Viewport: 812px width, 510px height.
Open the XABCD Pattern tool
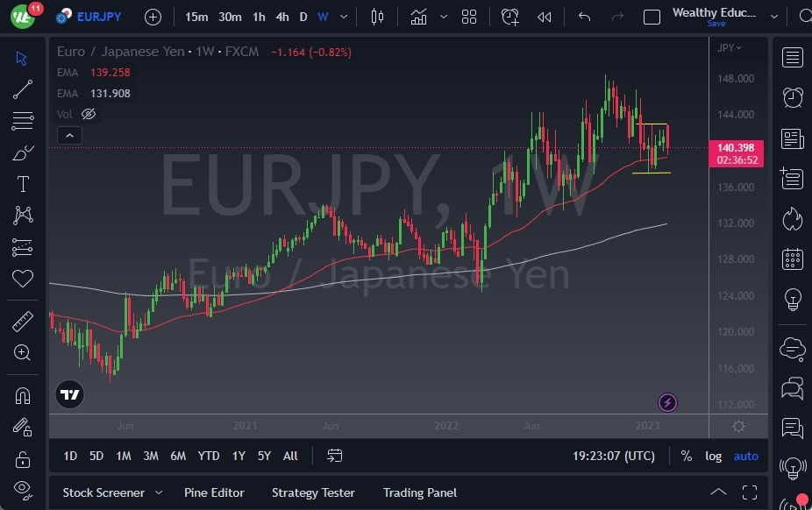coord(22,215)
